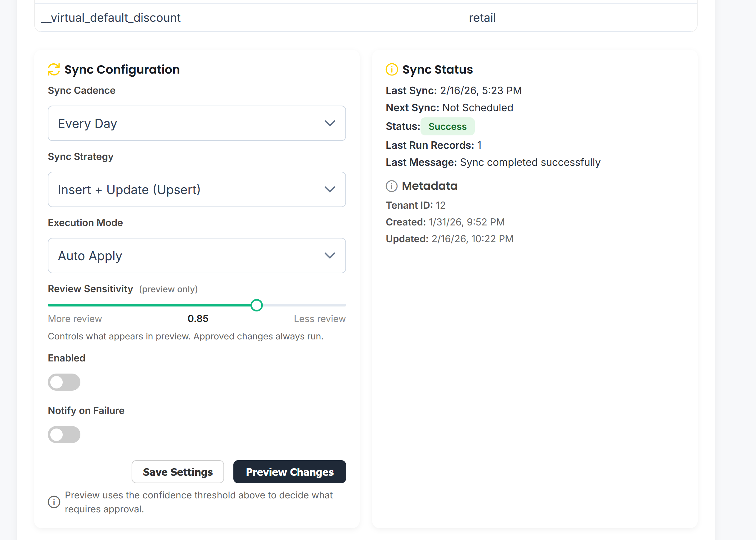This screenshot has height=540, width=756.
Task: Click the Review Sensitivity slider handle
Action: (257, 305)
